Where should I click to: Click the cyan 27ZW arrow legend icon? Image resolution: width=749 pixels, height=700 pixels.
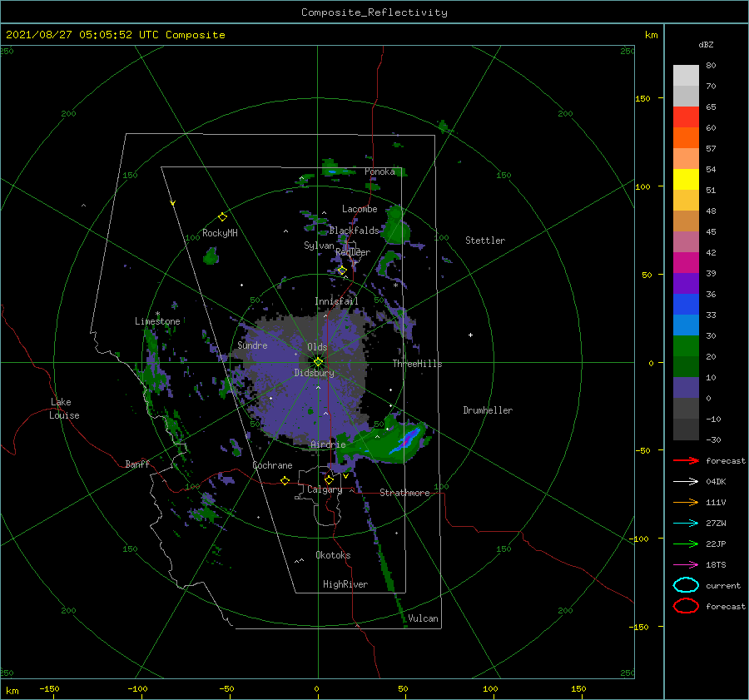point(686,524)
